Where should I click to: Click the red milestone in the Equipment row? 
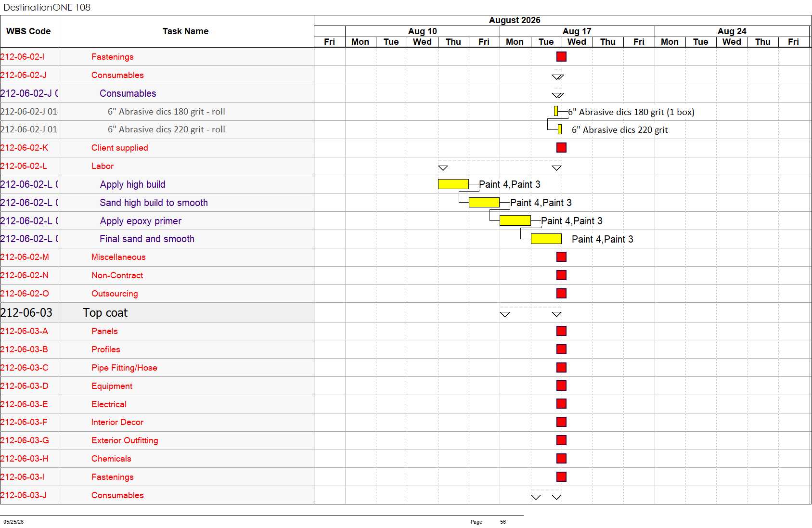561,386
